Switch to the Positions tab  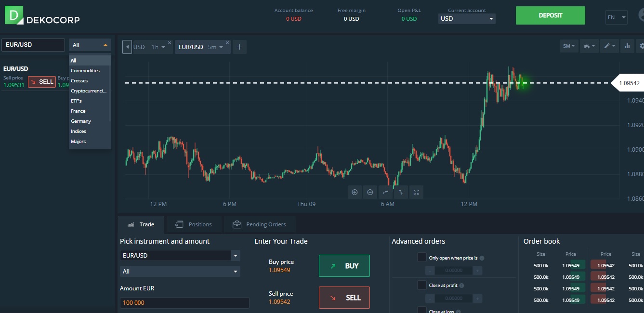(194, 224)
